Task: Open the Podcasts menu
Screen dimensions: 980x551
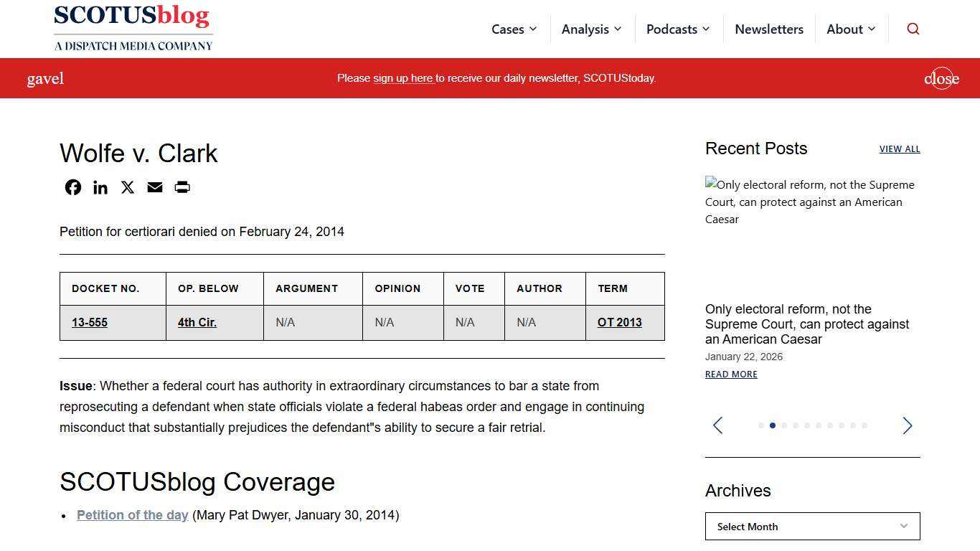Action: point(677,29)
